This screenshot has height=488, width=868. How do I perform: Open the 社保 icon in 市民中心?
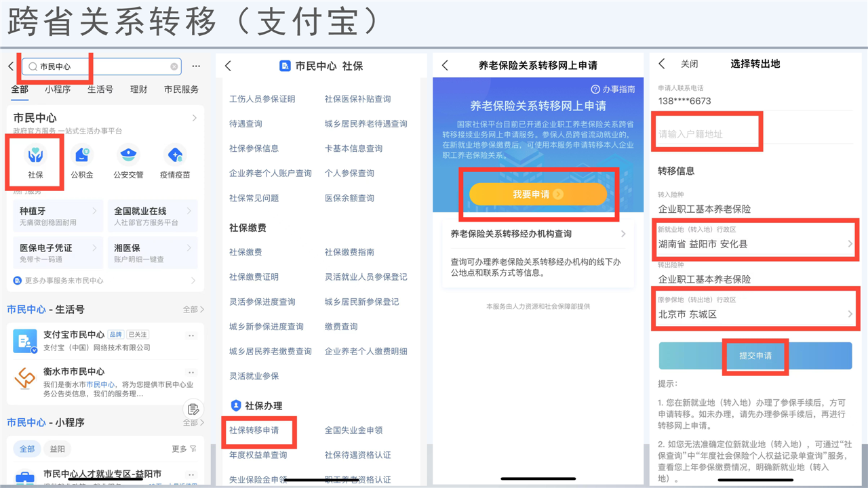tap(35, 161)
